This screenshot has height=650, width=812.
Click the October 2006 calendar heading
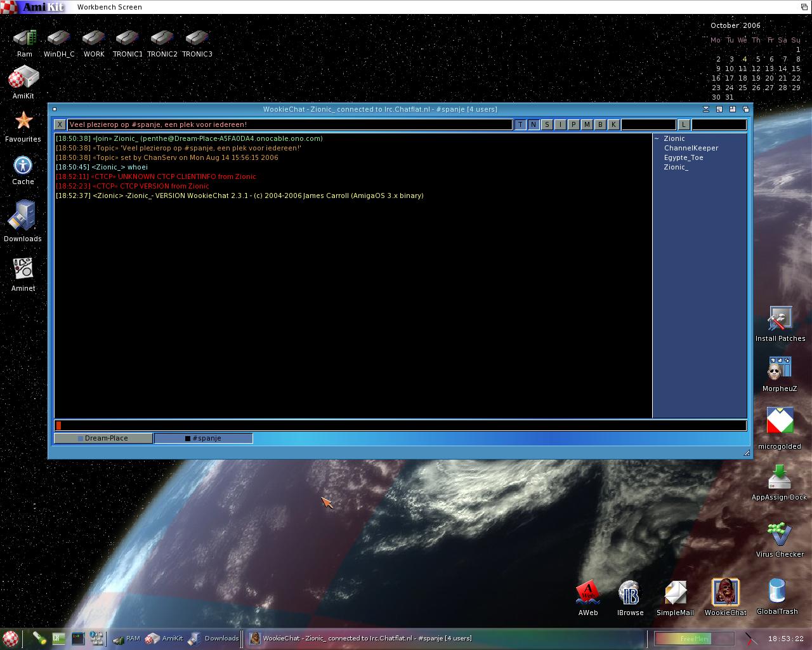tap(735, 25)
